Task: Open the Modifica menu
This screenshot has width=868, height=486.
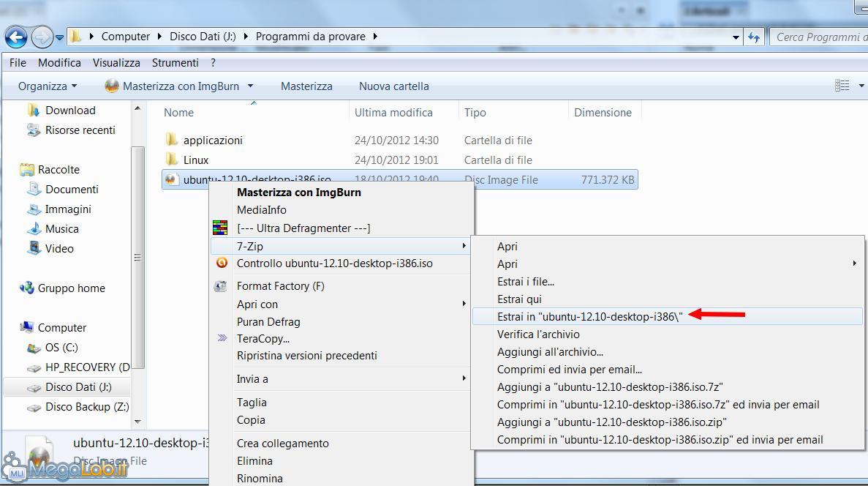Action: coord(59,63)
